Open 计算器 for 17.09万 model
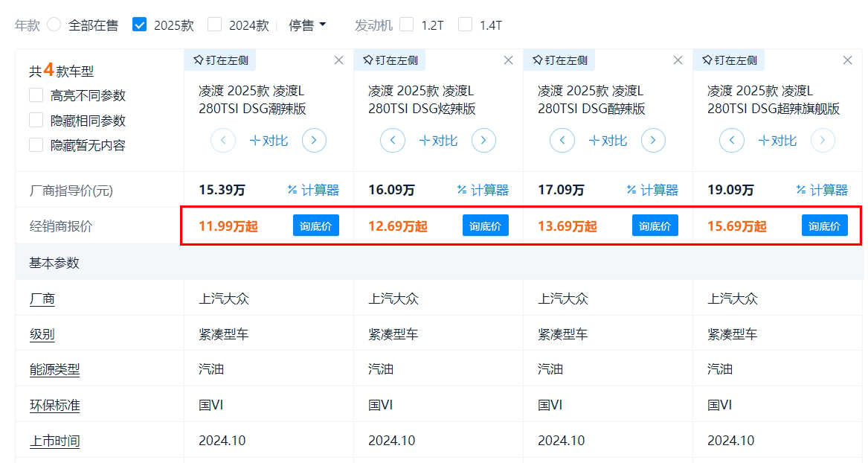Image resolution: width=868 pixels, height=463 pixels. [x=652, y=191]
